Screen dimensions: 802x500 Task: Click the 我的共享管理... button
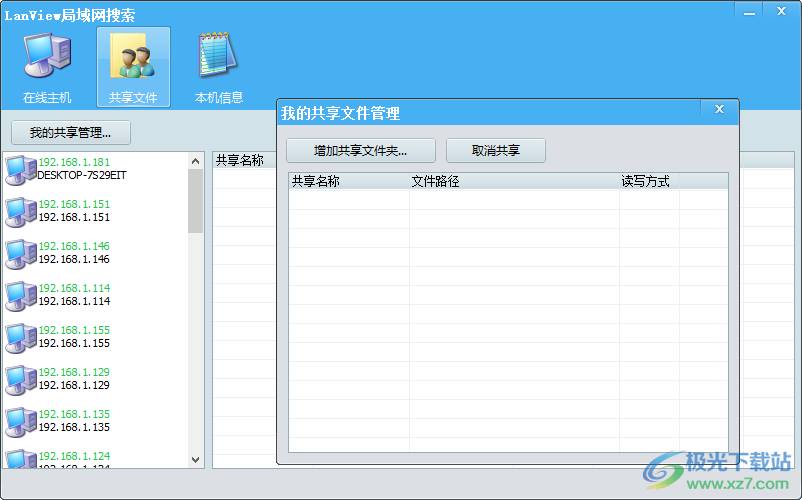click(71, 133)
